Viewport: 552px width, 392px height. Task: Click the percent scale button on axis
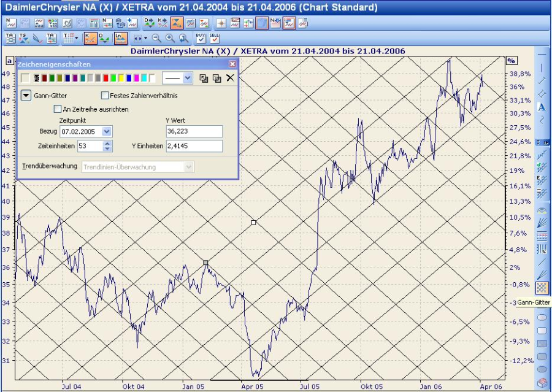click(512, 60)
